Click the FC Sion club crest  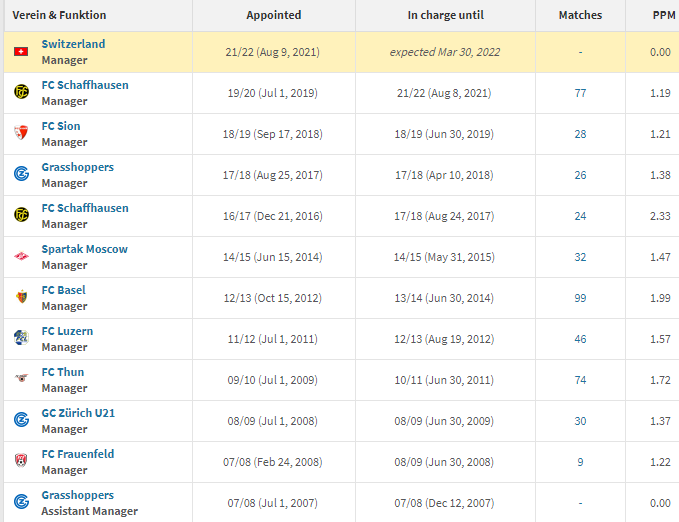tap(21, 133)
